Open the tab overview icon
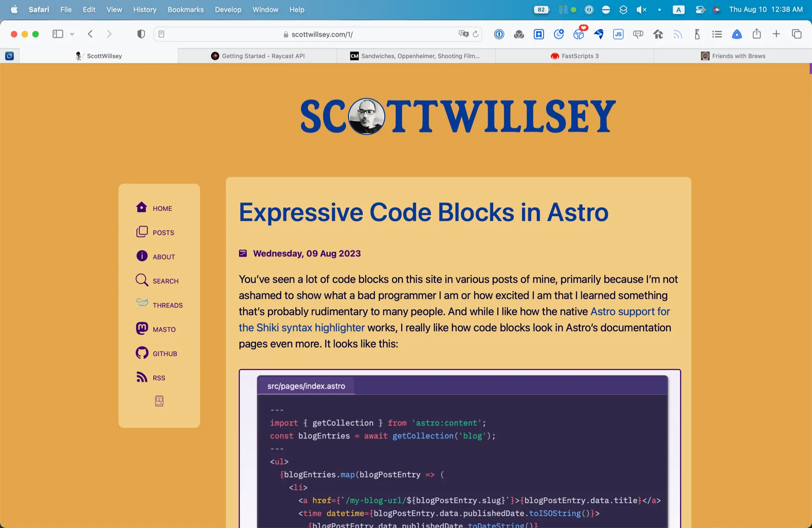Screen dimensions: 812x528 tap(797, 34)
